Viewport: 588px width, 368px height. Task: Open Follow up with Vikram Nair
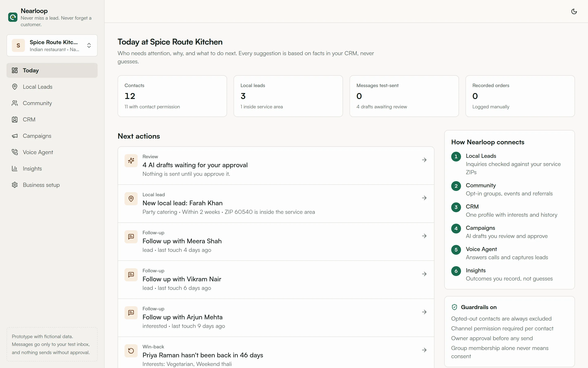(276, 280)
